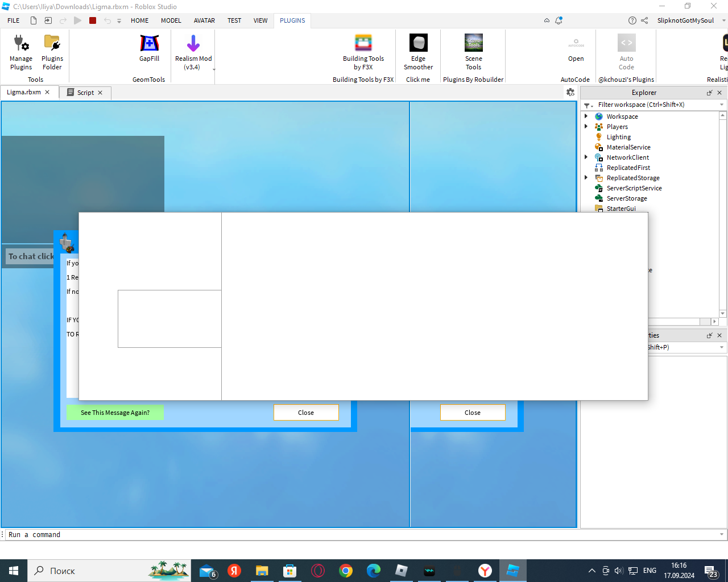
Task: Undo the last action
Action: pyautogui.click(x=107, y=20)
